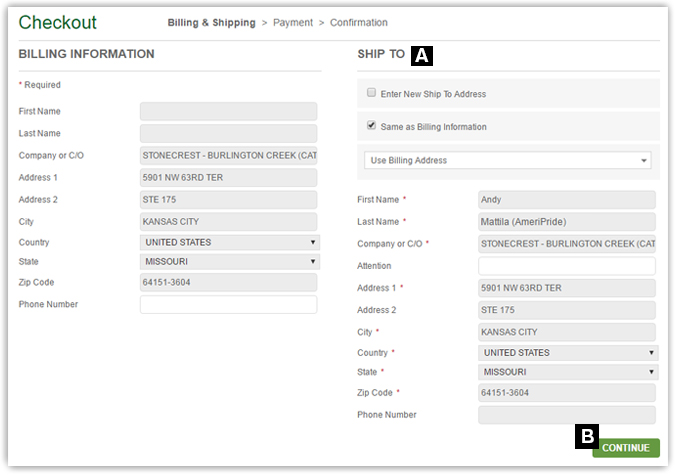Go to the Payment step
Viewport: 675px width, 475px height.
(x=293, y=22)
